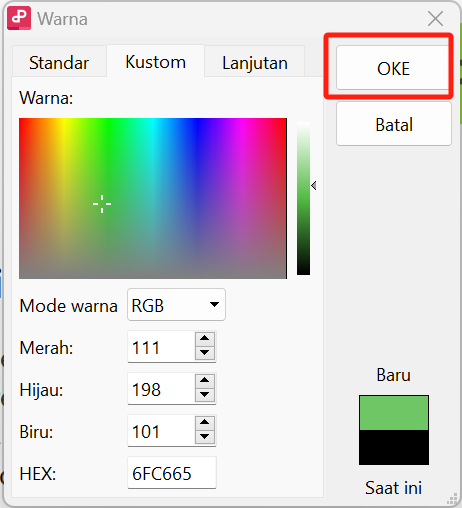The width and height of the screenshot is (462, 508).
Task: Open the Mode warna RGB dropdown
Action: [x=176, y=305]
